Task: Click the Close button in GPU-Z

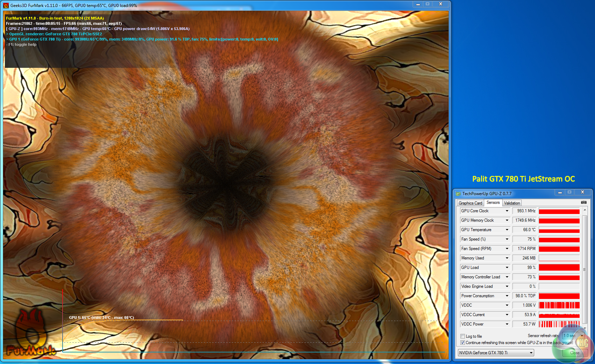Action: point(574,353)
